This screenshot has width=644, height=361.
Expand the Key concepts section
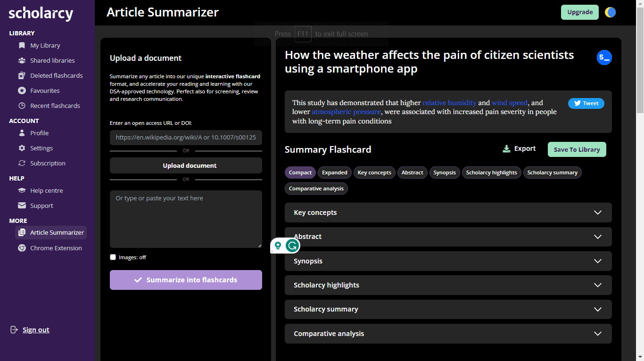(448, 213)
